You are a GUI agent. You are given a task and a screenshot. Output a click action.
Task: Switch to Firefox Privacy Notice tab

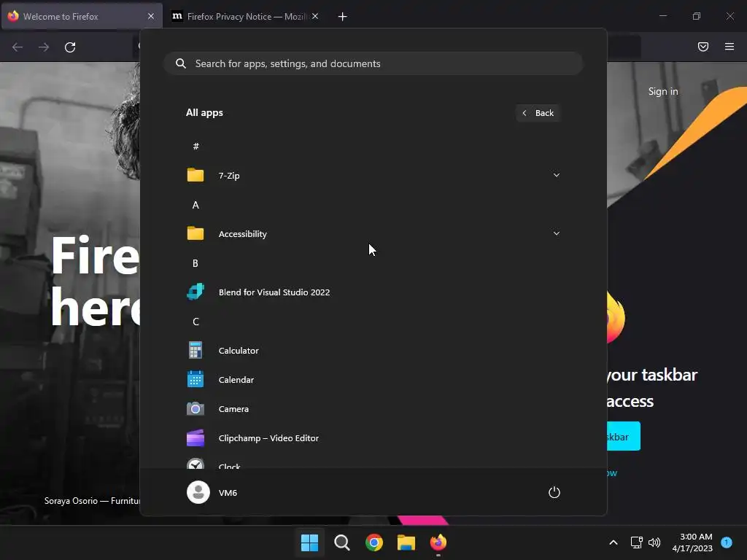245,17
